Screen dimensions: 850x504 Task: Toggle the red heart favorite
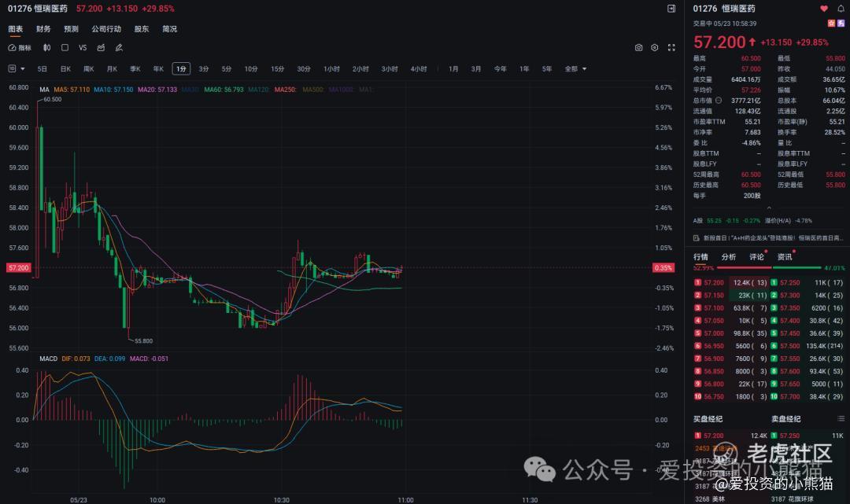[824, 9]
